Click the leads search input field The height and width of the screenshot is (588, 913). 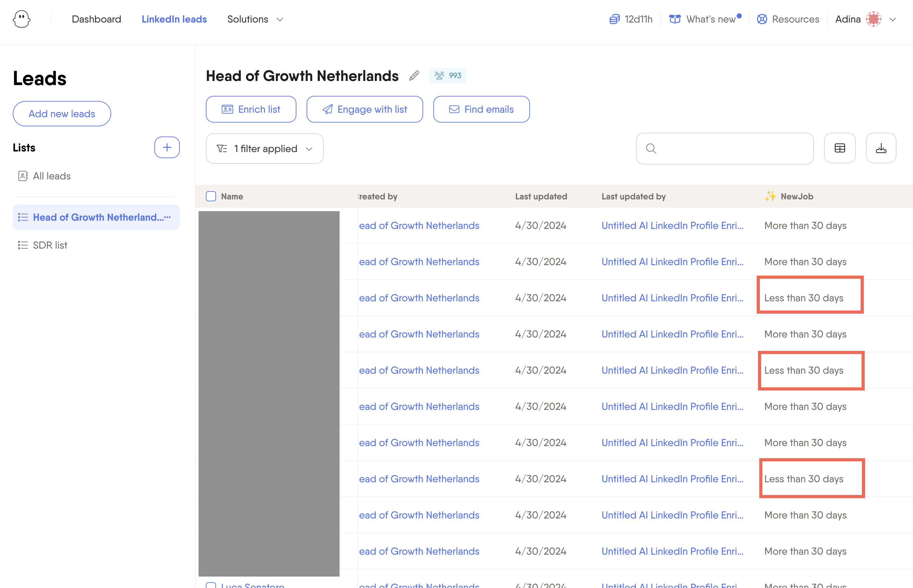[725, 149]
